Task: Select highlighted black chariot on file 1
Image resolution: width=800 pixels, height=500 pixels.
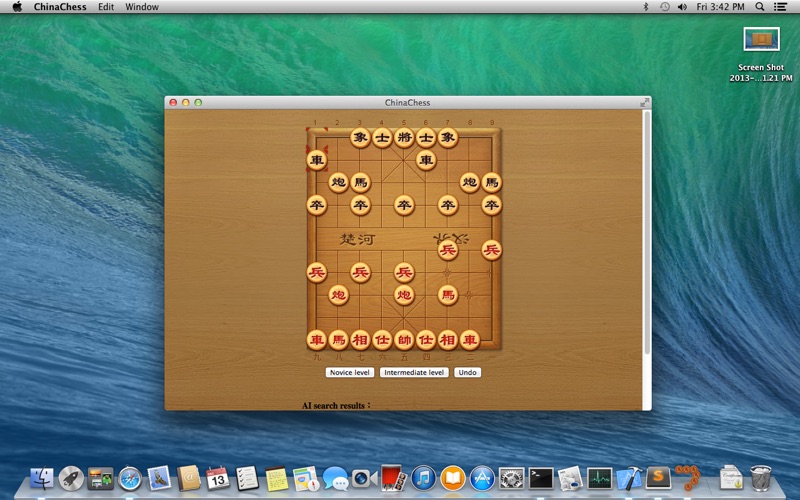Action: pyautogui.click(x=317, y=160)
